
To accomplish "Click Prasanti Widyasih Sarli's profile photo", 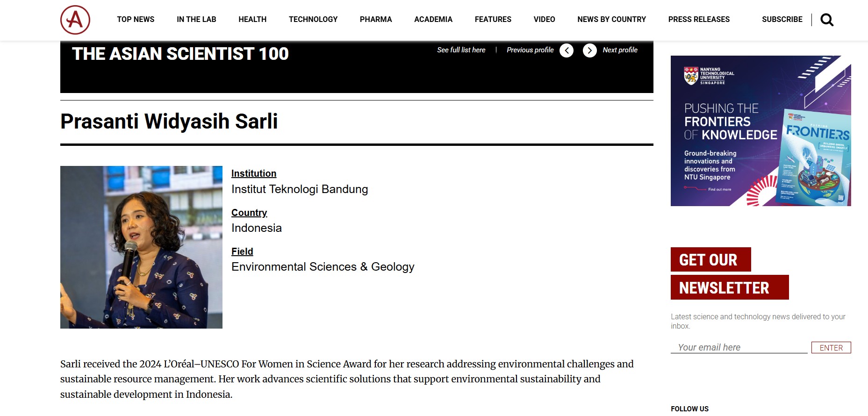I will pos(141,247).
